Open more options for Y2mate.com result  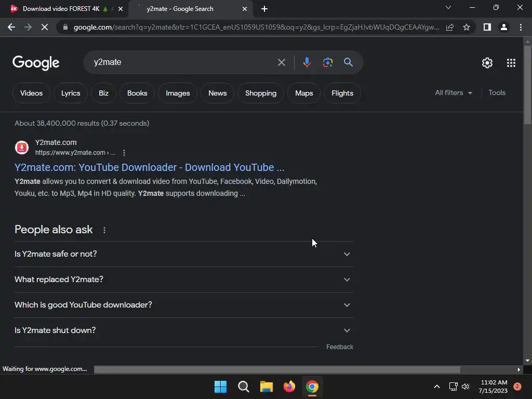(x=124, y=153)
